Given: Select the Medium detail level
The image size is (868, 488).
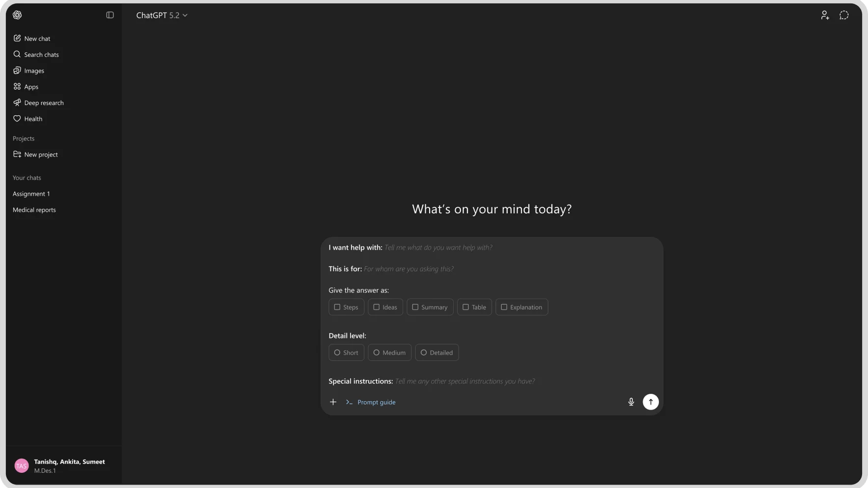Looking at the screenshot, I should 390,353.
